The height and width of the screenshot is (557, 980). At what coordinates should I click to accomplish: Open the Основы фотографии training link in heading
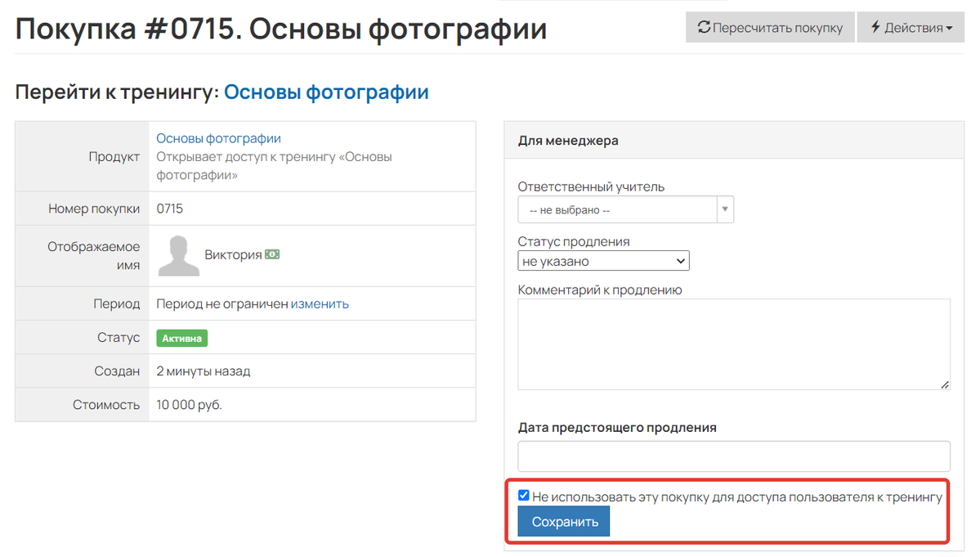[326, 92]
